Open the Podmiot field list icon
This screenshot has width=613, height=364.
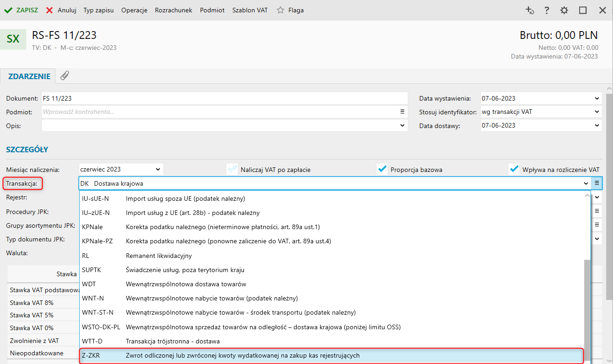click(x=402, y=112)
